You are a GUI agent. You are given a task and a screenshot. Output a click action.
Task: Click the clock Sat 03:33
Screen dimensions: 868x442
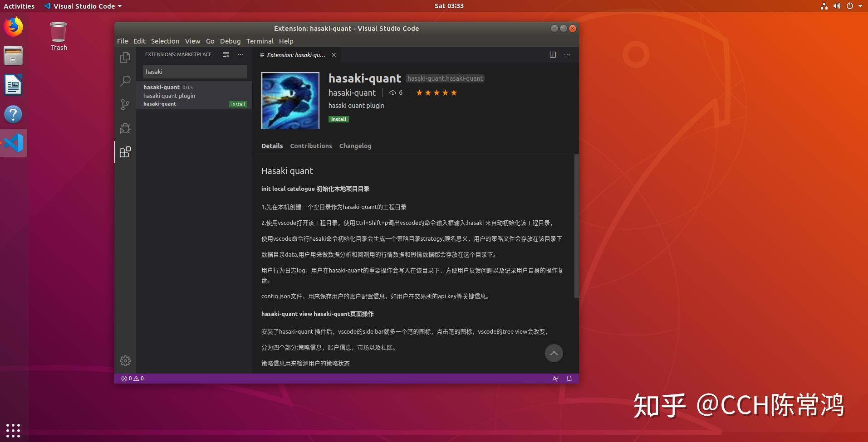coord(449,6)
